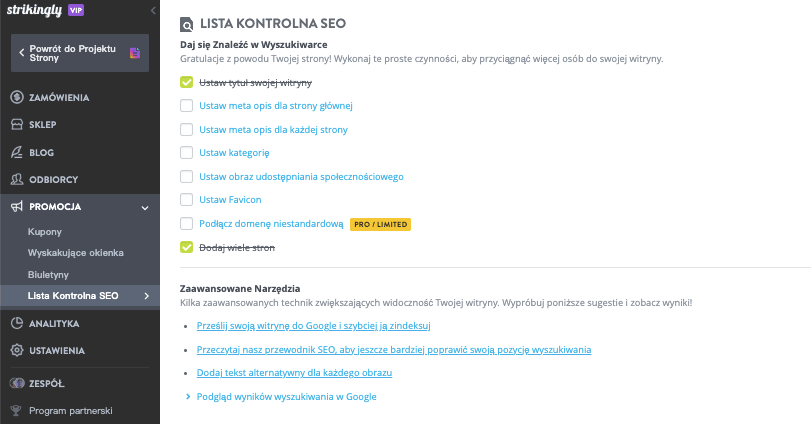This screenshot has height=424, width=811.
Task: Open the Ustawienia gear icon
Action: tap(17, 350)
